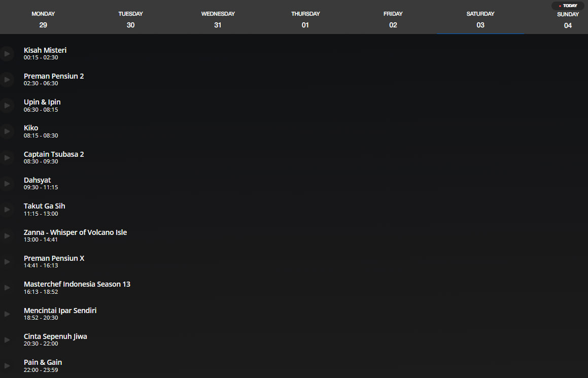Viewport: 588px width, 378px height.
Task: Click the Saturday 03 active tab
Action: 480,19
